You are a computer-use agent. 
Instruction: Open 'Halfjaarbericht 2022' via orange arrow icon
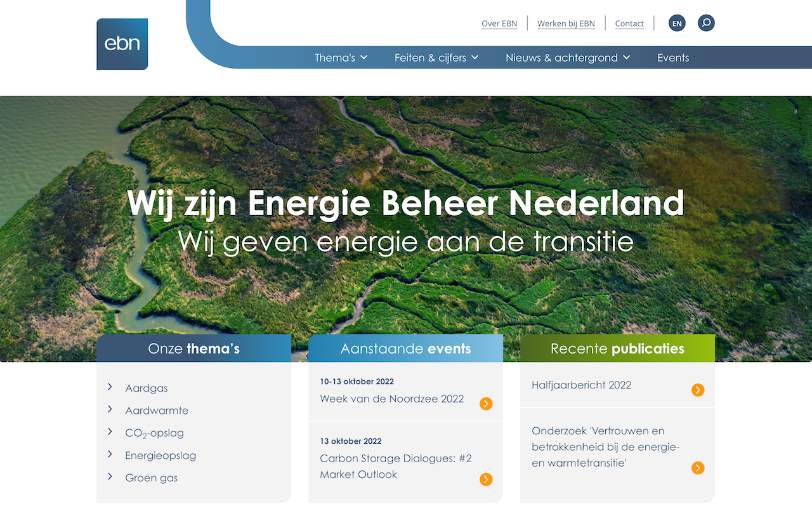[698, 390]
